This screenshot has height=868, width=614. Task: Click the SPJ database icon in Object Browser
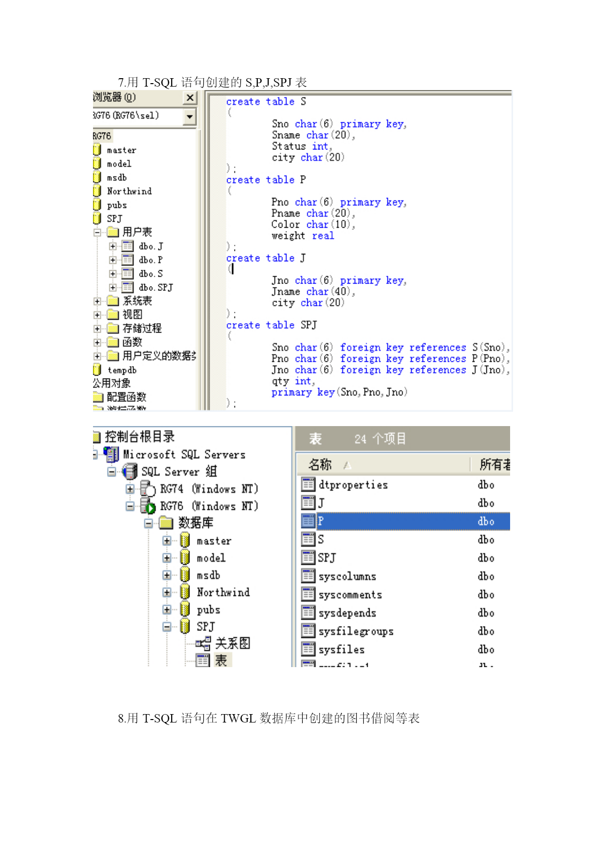pos(97,218)
